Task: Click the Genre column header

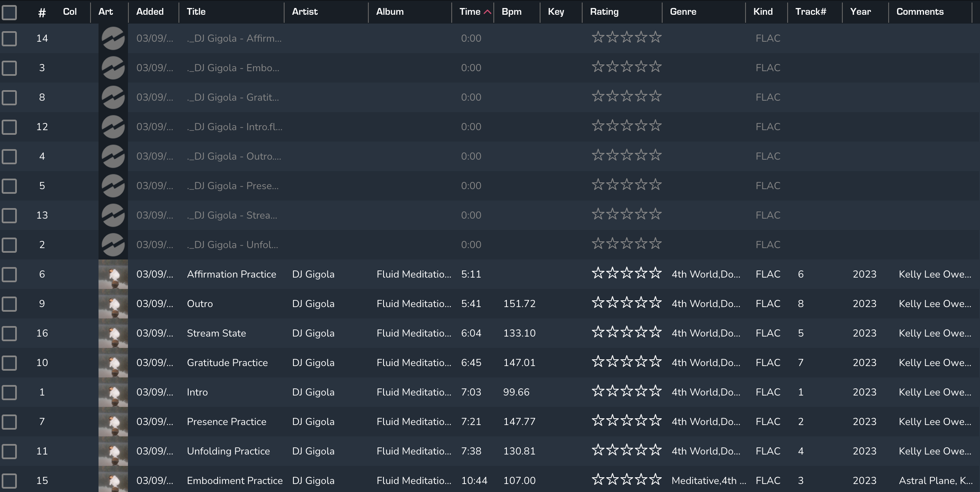Action: (683, 12)
